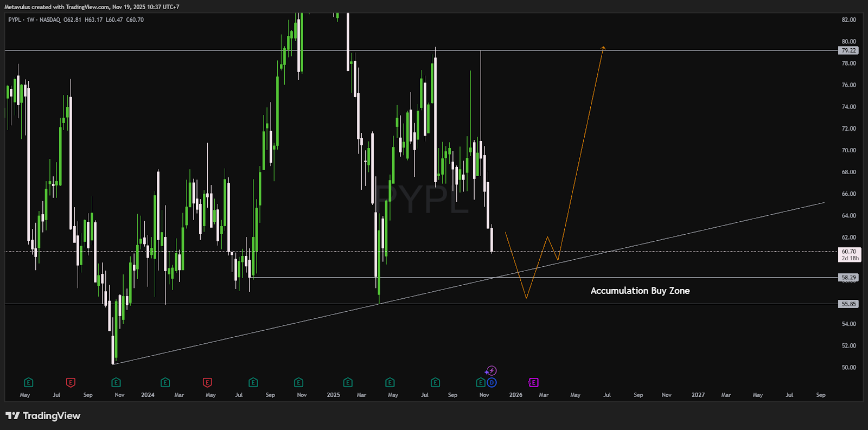Click the 82.00 label on price axis
The width and height of the screenshot is (868, 430).
(x=848, y=20)
